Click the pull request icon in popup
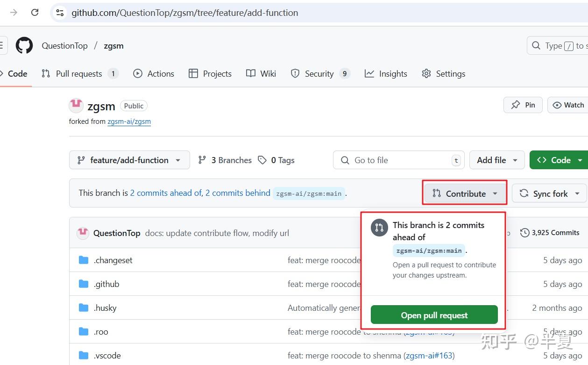The image size is (588, 365). point(379,228)
